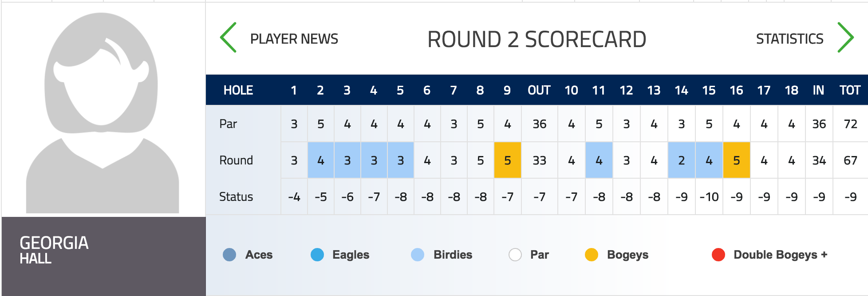This screenshot has height=296, width=868.
Task: Click the TOT column header
Action: click(x=850, y=90)
